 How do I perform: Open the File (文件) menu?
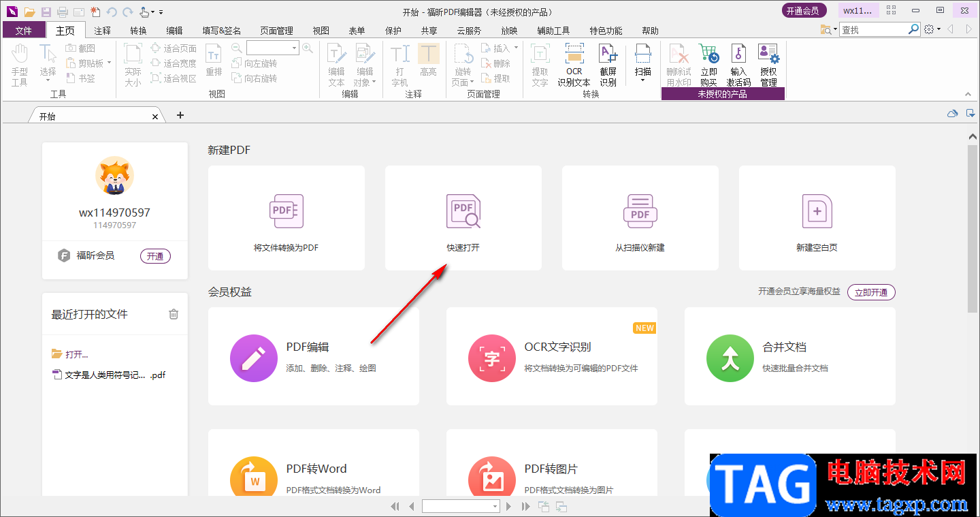tap(24, 30)
